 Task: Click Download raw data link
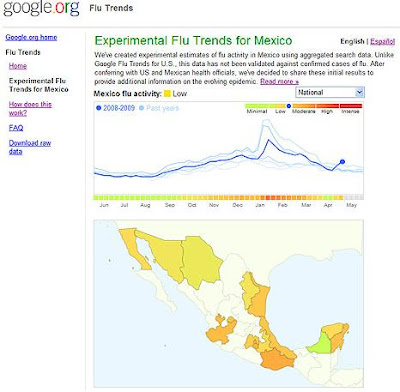coord(30,147)
